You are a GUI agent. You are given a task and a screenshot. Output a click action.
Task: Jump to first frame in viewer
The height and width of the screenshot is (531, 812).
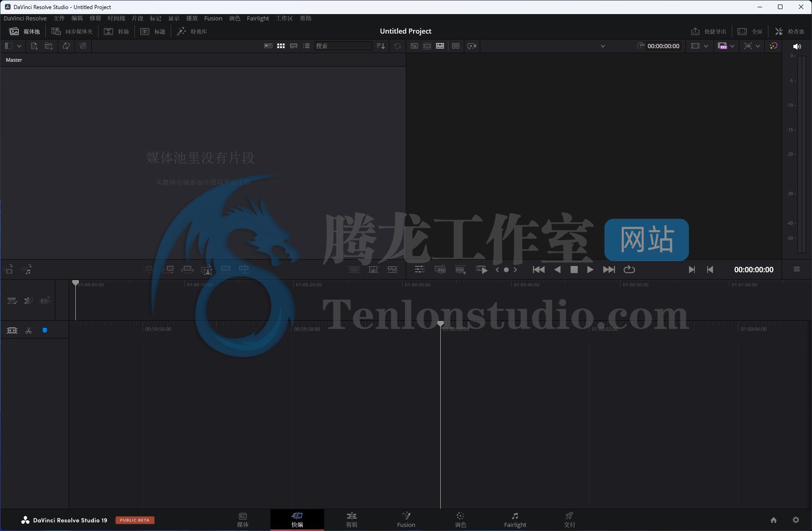click(539, 270)
